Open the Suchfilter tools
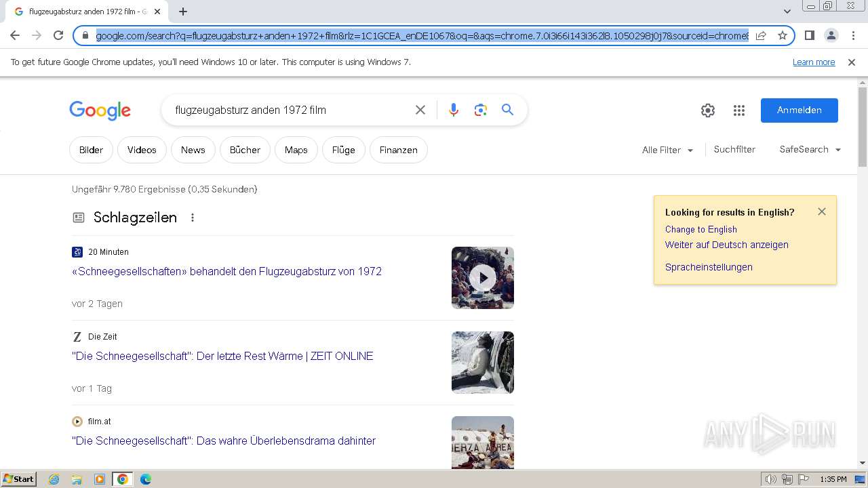 (734, 149)
